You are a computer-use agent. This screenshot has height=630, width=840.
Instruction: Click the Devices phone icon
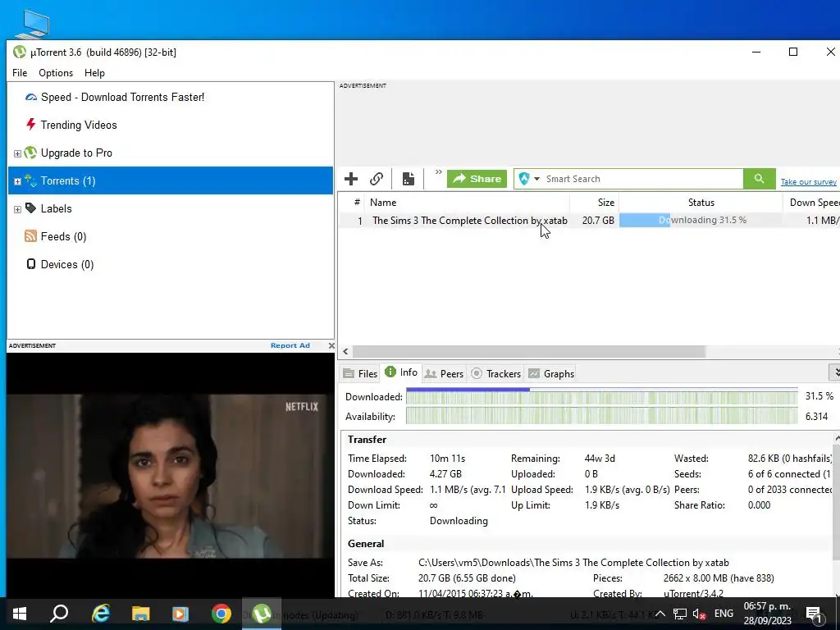[31, 264]
